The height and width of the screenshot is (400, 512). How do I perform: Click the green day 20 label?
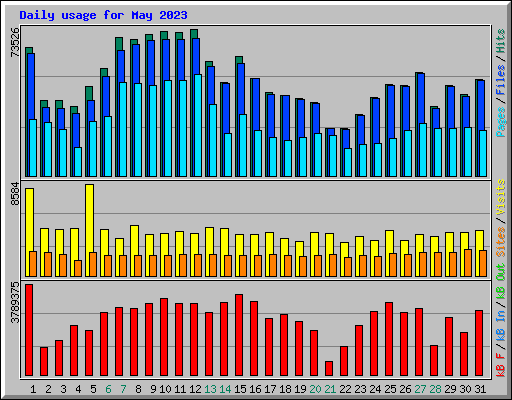coord(315,389)
